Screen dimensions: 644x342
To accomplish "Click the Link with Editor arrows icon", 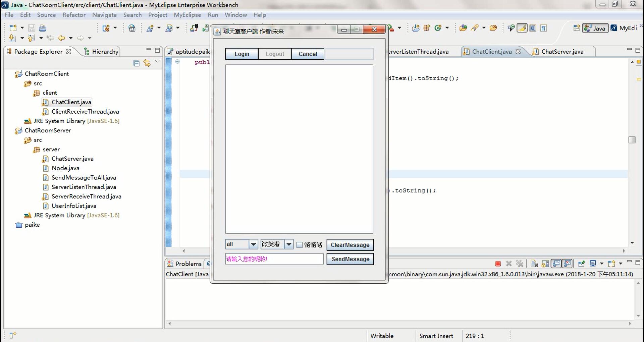I will pyautogui.click(x=147, y=63).
